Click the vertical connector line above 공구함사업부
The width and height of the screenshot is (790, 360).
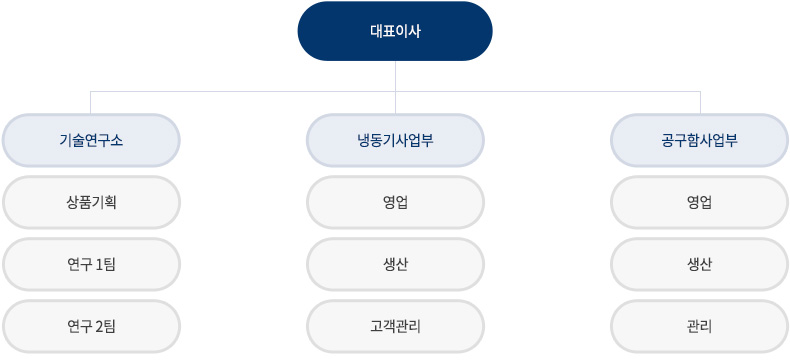tap(700, 103)
